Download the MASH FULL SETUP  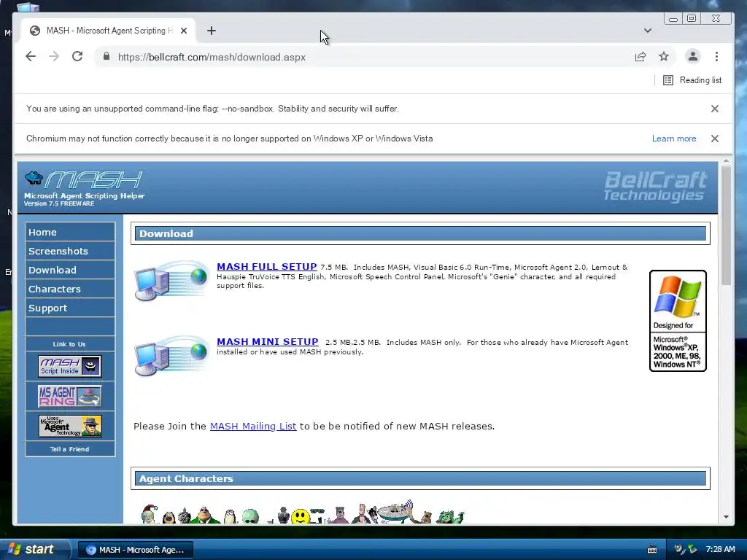(267, 267)
